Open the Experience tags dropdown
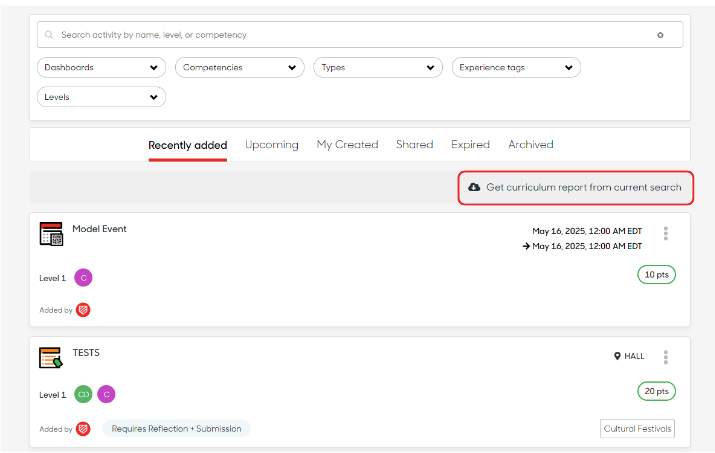The height and width of the screenshot is (453, 715). pos(516,68)
